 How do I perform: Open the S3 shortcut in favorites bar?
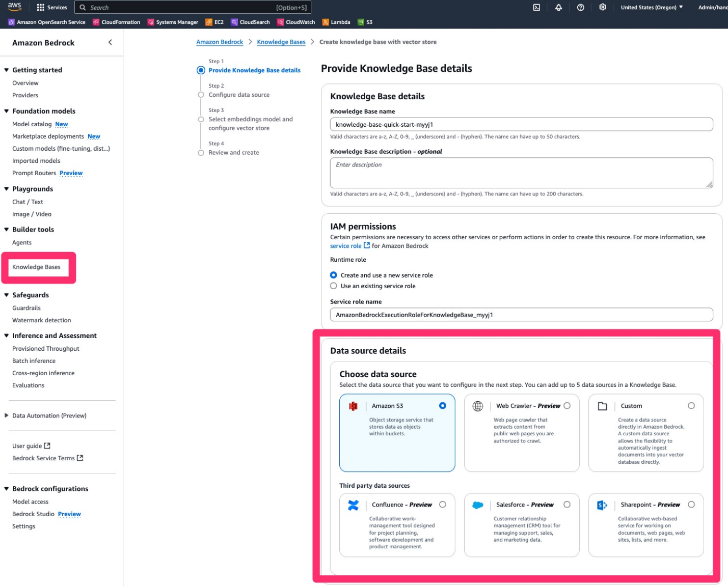pos(365,22)
